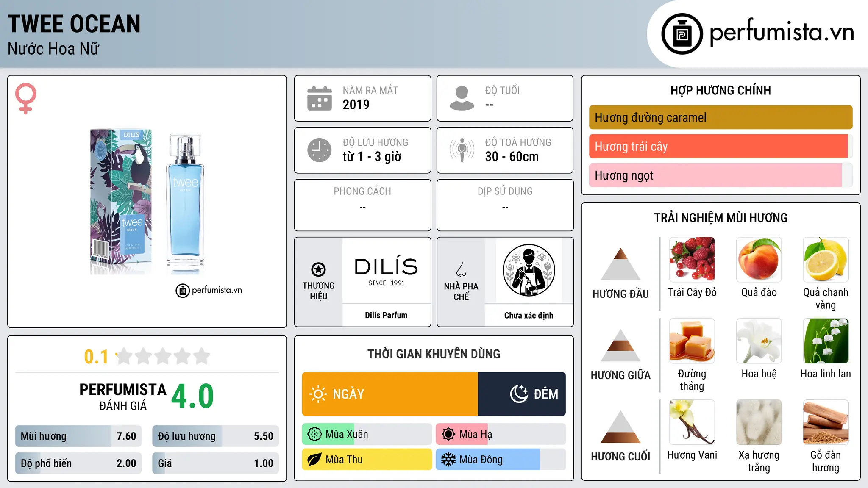Screen dimensions: 868x488
Task: Click the perfumista.vn bottle logo icon
Action: coord(682,34)
